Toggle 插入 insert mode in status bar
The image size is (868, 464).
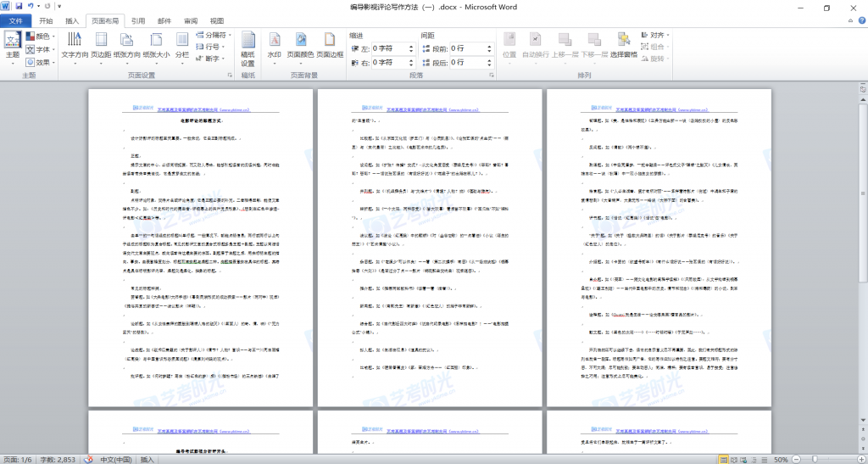147,459
